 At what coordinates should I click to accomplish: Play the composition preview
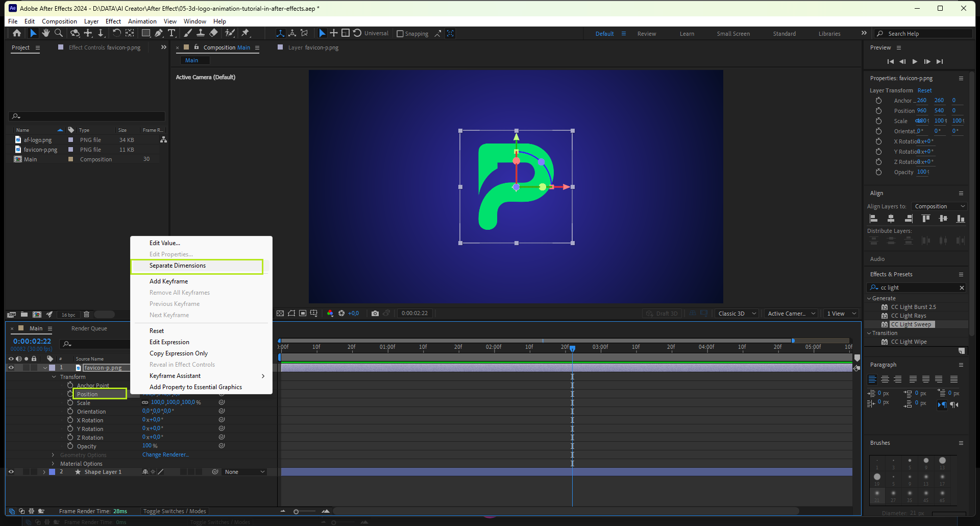pos(915,62)
